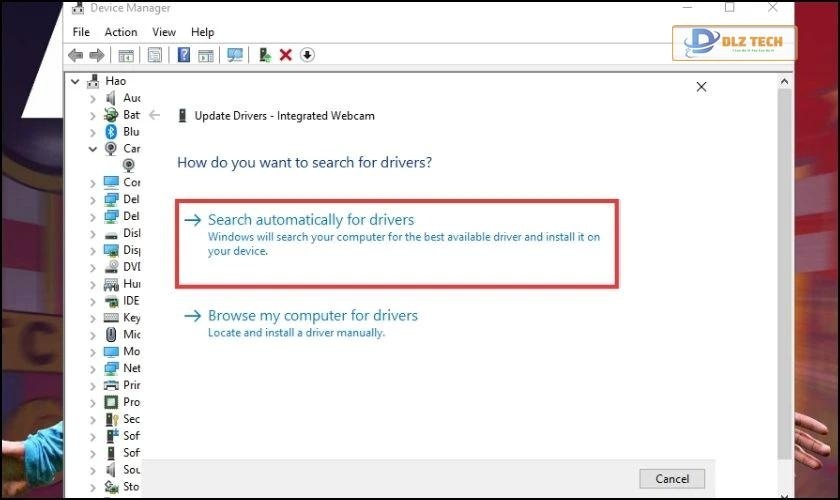Open the View menu
The height and width of the screenshot is (500, 840).
click(x=164, y=32)
